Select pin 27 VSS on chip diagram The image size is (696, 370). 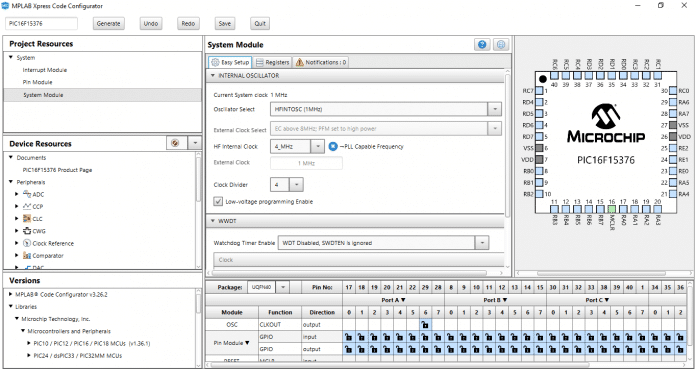tap(673, 125)
